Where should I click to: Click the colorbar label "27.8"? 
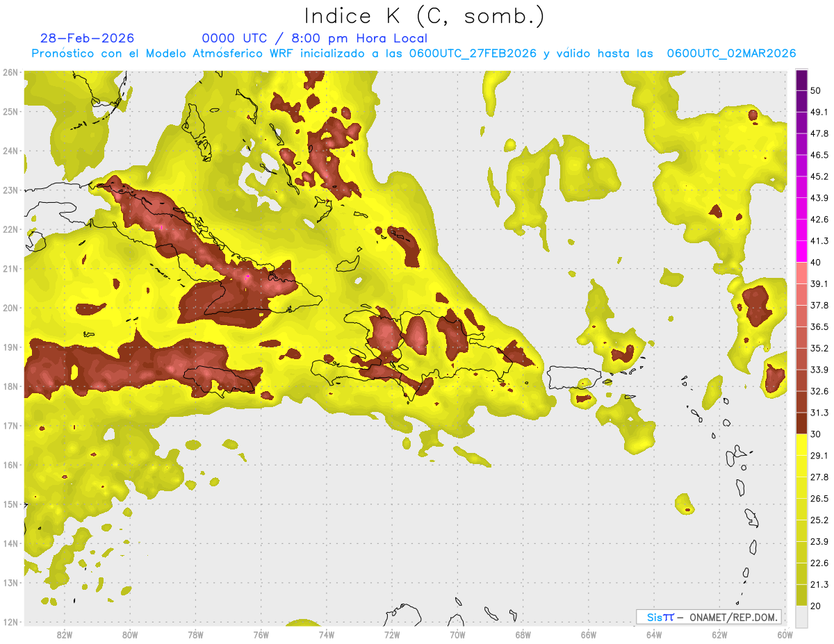click(x=819, y=477)
